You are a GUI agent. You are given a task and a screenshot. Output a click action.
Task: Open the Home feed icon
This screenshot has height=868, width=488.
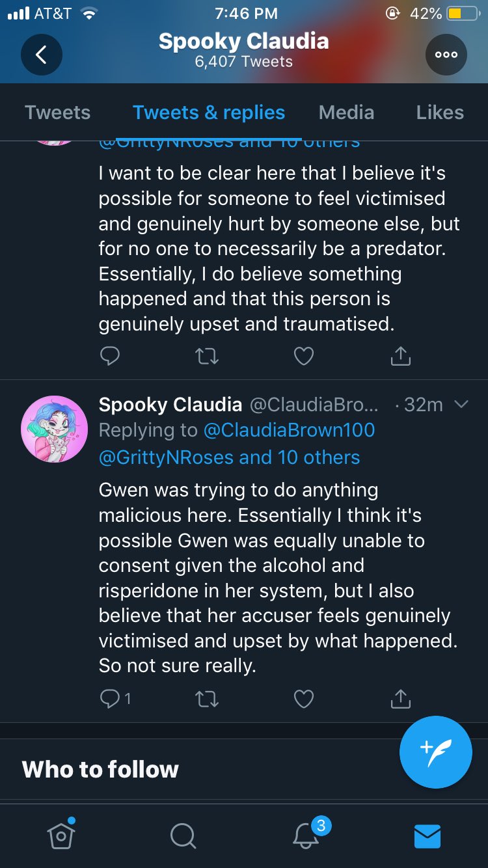(x=61, y=835)
